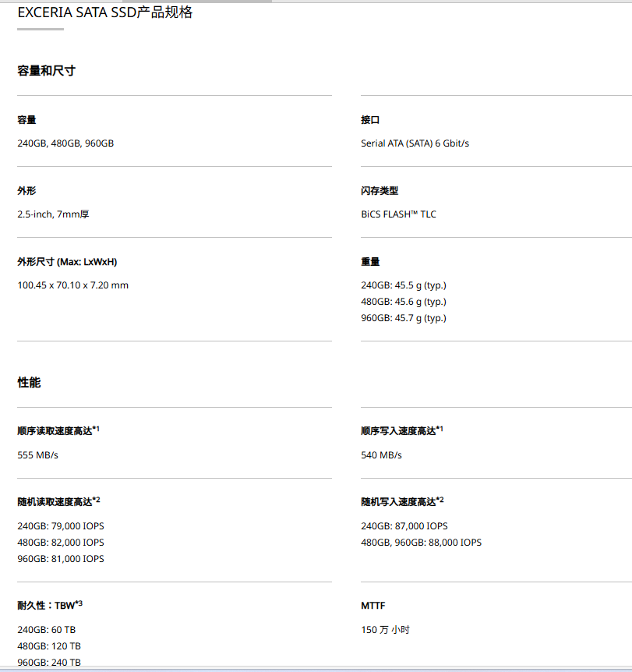The height and width of the screenshot is (672, 632).
Task: Click the "MTTF" spec label
Action: 373,606
